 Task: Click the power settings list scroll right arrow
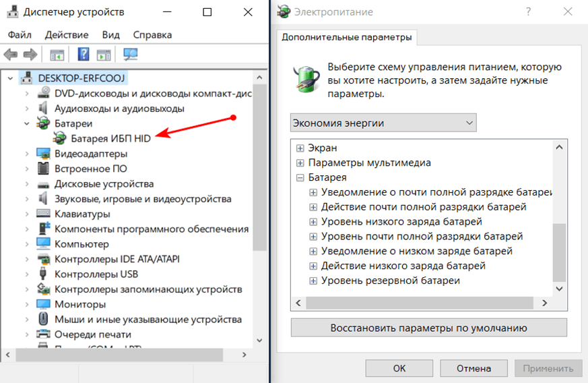click(544, 303)
